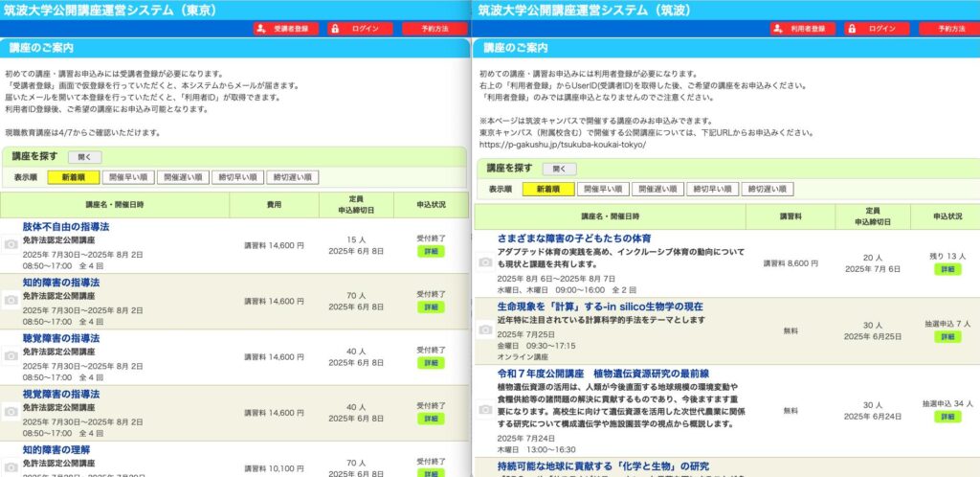Select the '15 人' capacity of 肢体不自由の指導法
The image size is (980, 477).
[x=356, y=240]
